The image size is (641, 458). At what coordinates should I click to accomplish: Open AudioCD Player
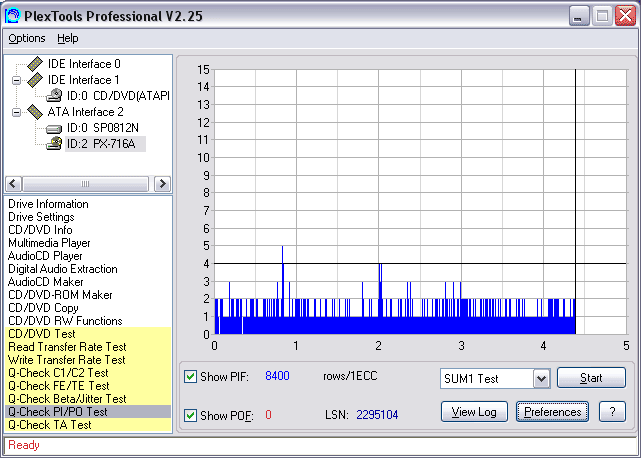(x=45, y=256)
